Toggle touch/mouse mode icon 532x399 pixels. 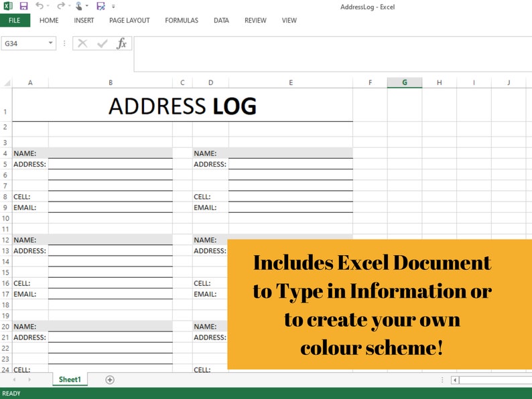pos(78,6)
